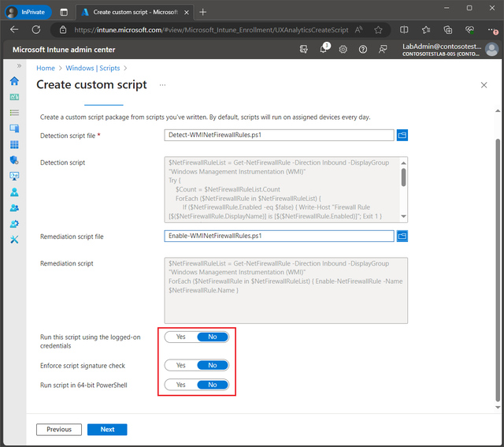Follow the Home breadcrumb link

click(x=46, y=69)
